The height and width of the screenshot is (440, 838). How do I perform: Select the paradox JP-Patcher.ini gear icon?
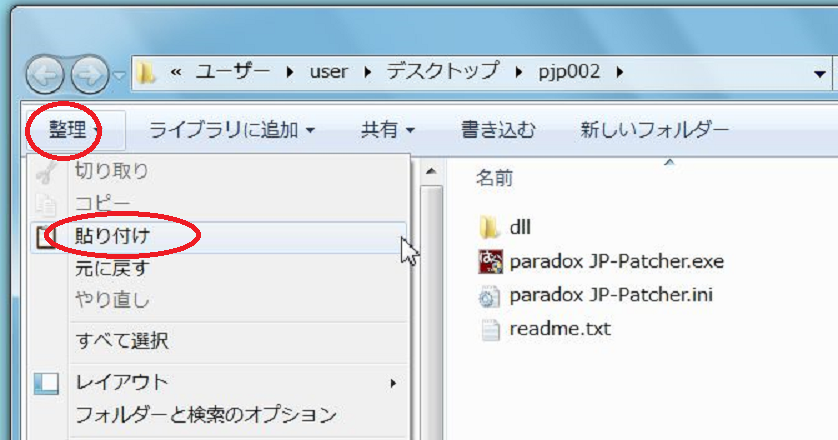click(489, 296)
